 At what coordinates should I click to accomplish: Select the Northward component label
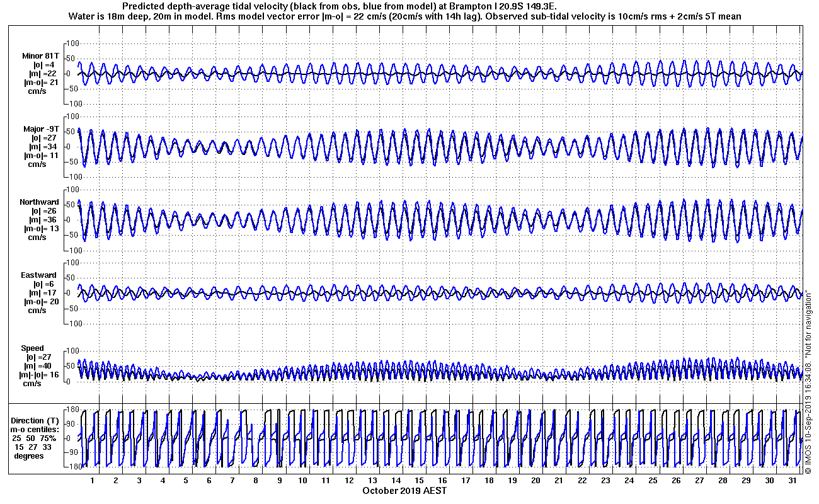click(x=39, y=202)
